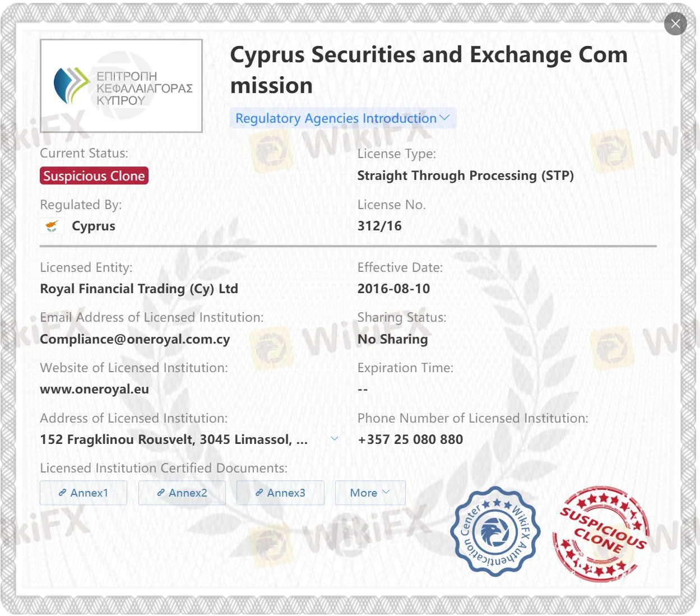Viewport: 700px width, 616px height.
Task: Open website www.oneroyal.eu
Action: (x=94, y=388)
